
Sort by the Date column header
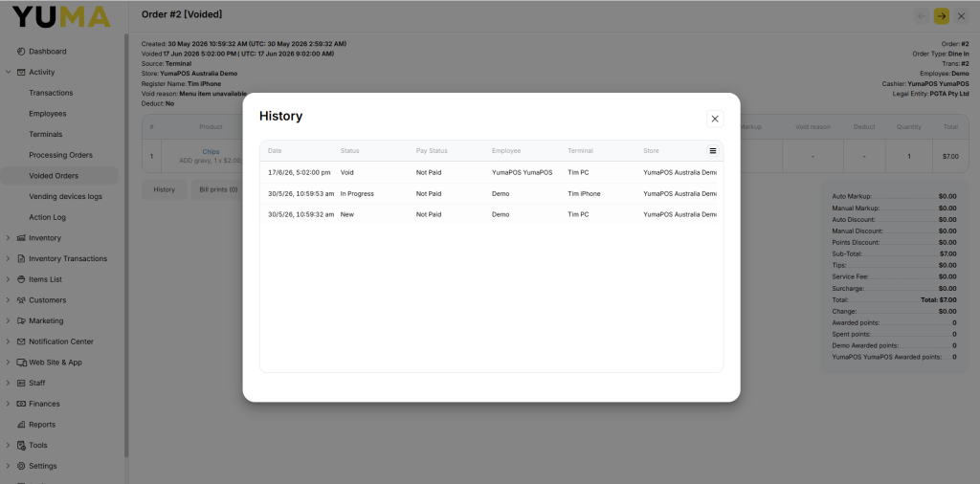[x=275, y=150]
